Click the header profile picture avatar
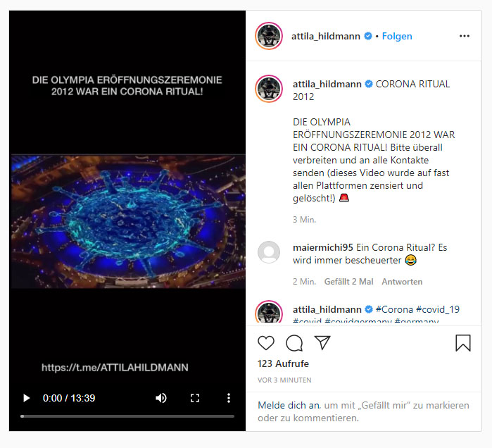 [x=269, y=36]
